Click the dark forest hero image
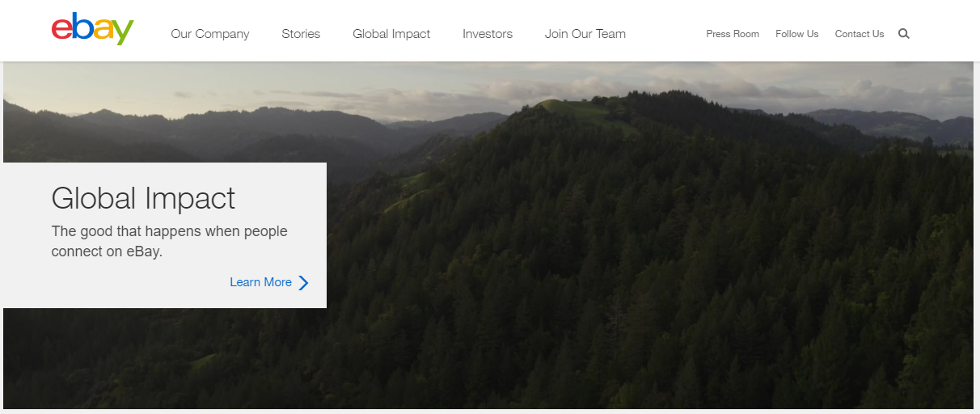The height and width of the screenshot is (414, 980). click(647, 283)
